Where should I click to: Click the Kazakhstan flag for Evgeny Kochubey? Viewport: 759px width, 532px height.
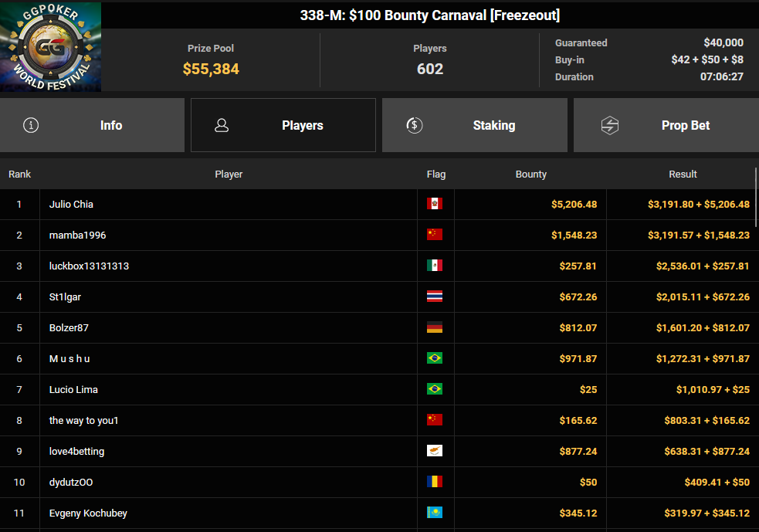coord(435,513)
